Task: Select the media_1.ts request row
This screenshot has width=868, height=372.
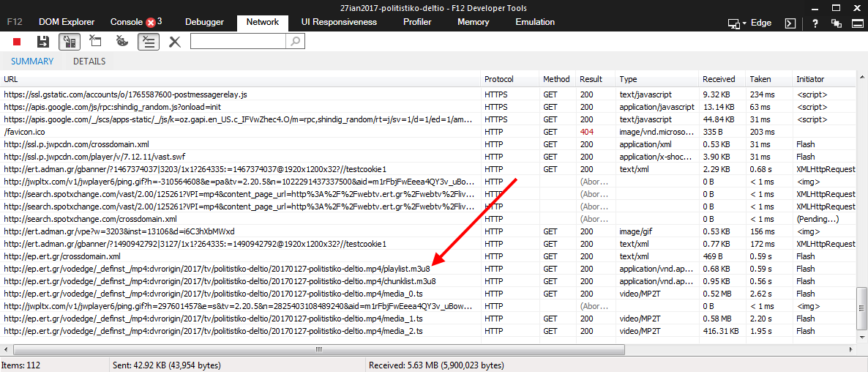Action: [x=428, y=319]
